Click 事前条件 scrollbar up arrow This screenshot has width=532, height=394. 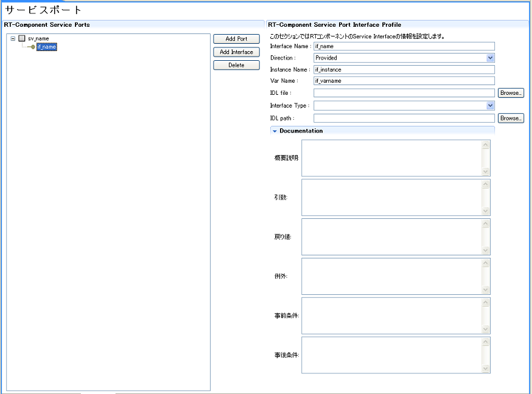click(x=486, y=302)
